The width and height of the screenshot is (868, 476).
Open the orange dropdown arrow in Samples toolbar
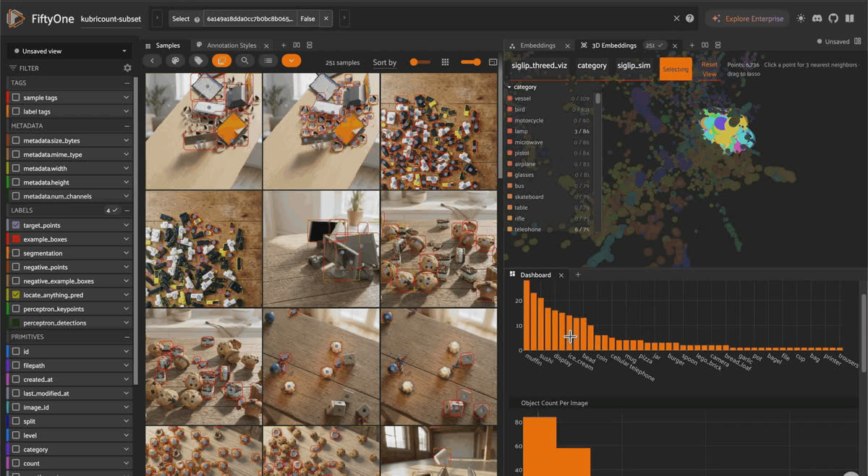pos(291,61)
